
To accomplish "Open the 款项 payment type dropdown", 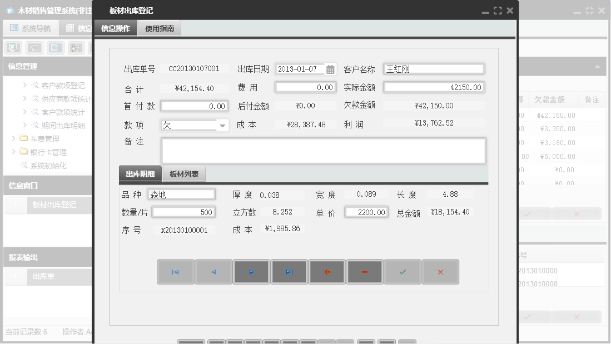I will coord(223,124).
